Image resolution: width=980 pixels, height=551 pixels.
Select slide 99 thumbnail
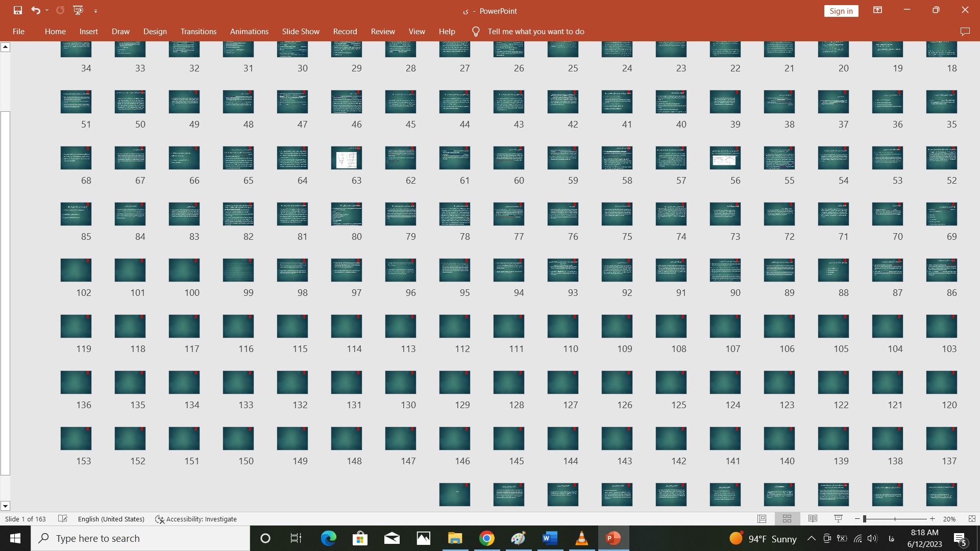(x=238, y=270)
